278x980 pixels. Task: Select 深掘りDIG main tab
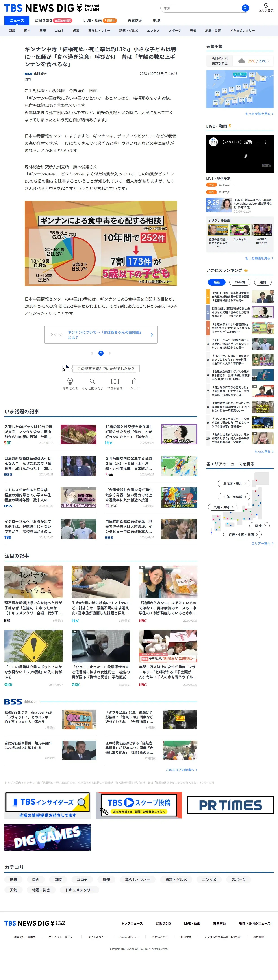[53, 21]
